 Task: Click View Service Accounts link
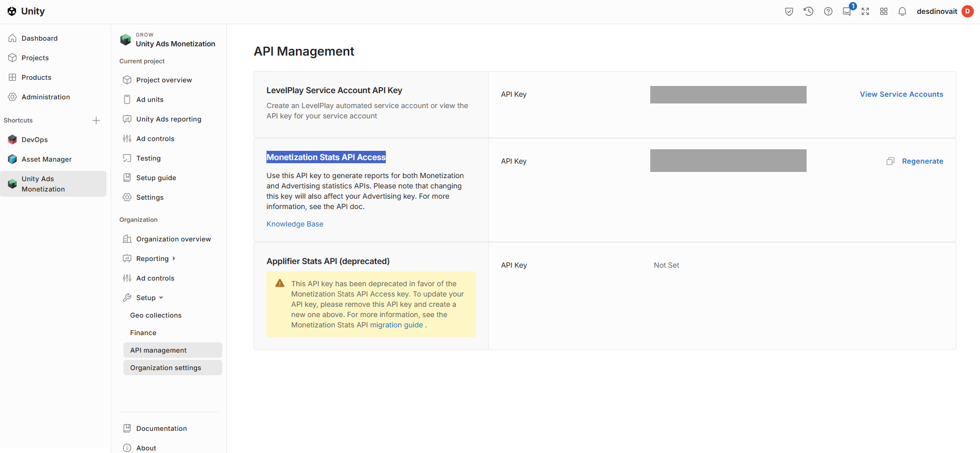click(x=901, y=94)
